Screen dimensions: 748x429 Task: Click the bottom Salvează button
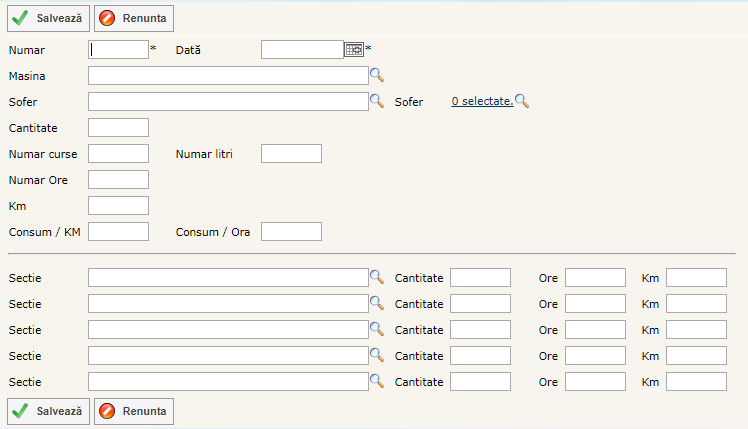click(x=49, y=411)
